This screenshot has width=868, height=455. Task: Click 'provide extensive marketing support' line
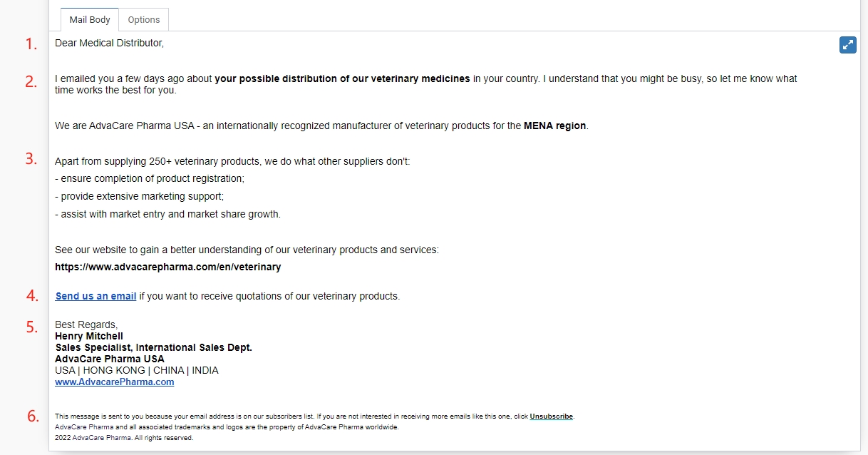pos(140,196)
